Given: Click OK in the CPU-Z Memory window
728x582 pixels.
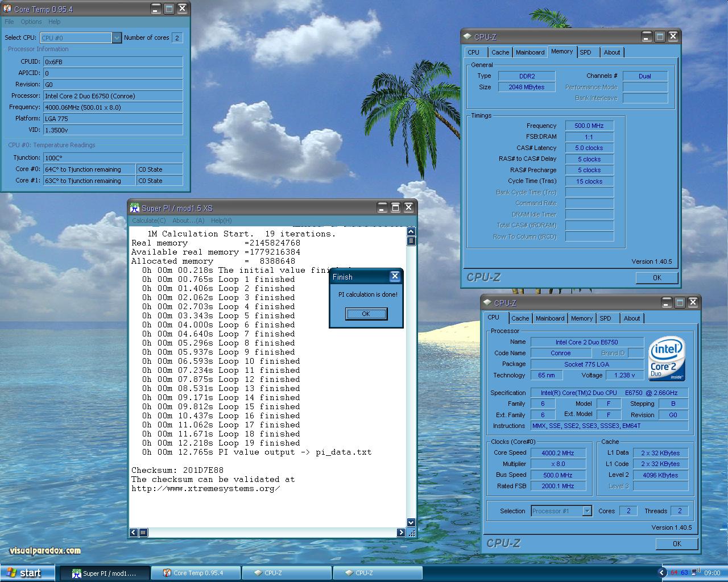Looking at the screenshot, I should tap(657, 278).
